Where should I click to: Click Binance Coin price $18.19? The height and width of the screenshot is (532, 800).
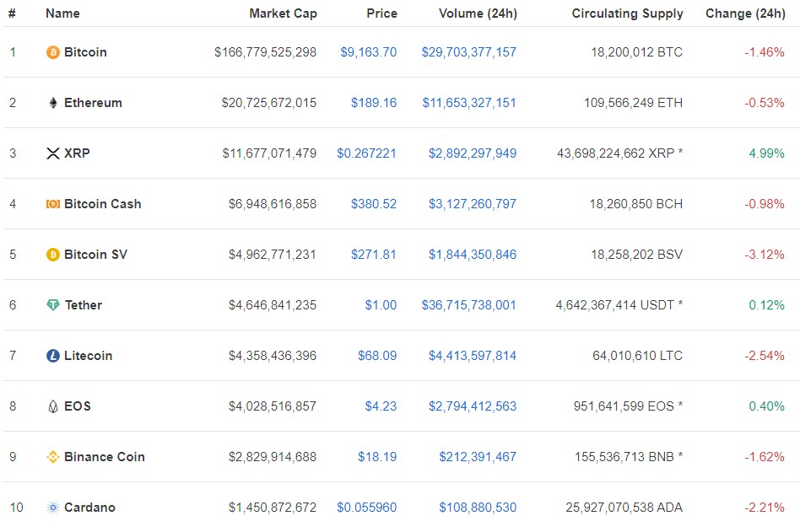(377, 457)
